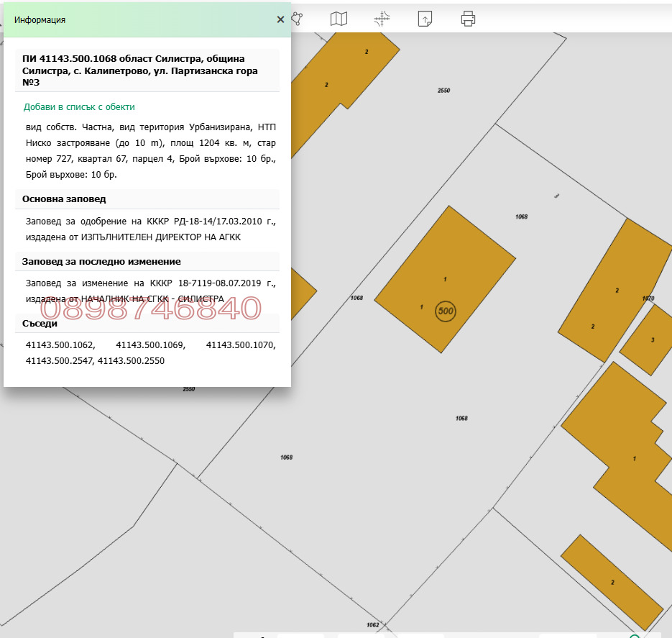Click the property description text with площ 1204
Screen dimensions: 672x638
151,151
